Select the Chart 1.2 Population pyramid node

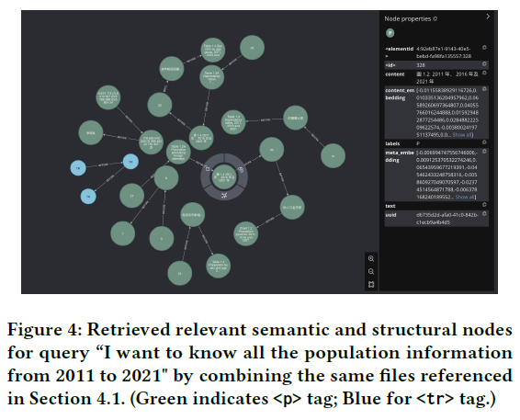[x=245, y=233]
